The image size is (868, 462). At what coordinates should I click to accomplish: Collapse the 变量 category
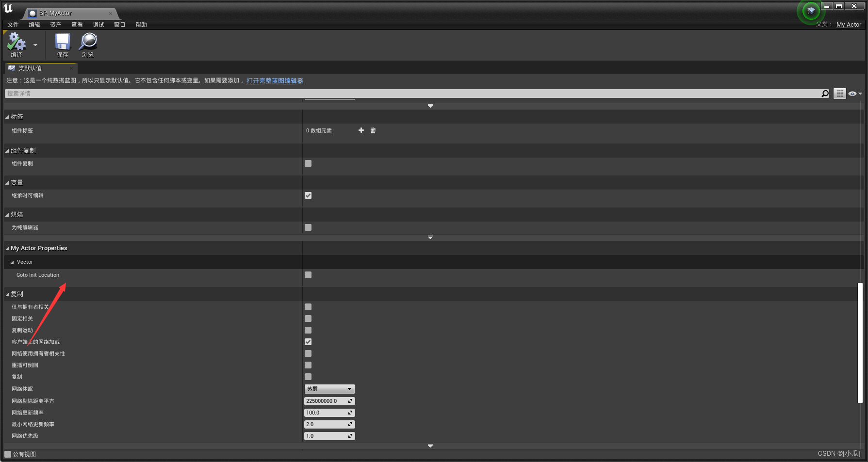(x=7, y=183)
